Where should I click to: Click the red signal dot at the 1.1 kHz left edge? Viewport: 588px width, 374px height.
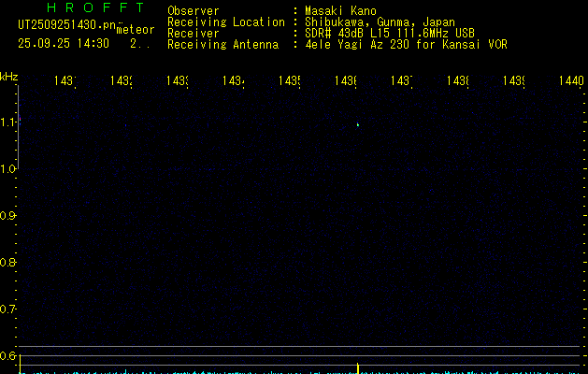pyautogui.click(x=20, y=120)
